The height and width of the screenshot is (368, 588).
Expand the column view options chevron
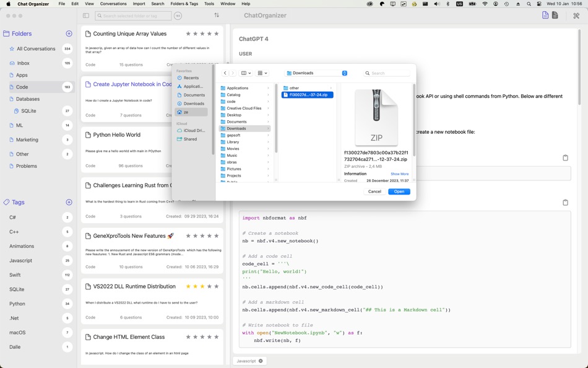(x=250, y=72)
